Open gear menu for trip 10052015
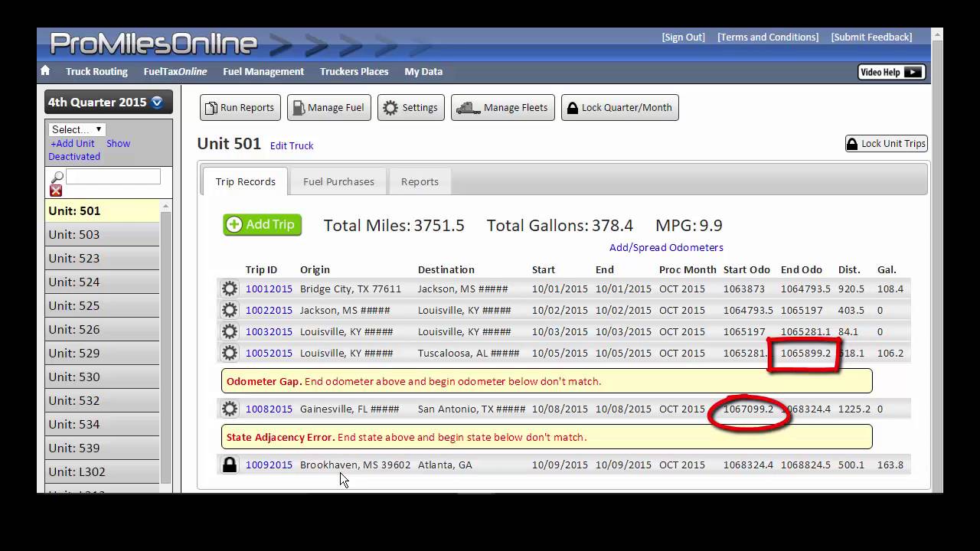This screenshot has height=551, width=980. pyautogui.click(x=230, y=353)
